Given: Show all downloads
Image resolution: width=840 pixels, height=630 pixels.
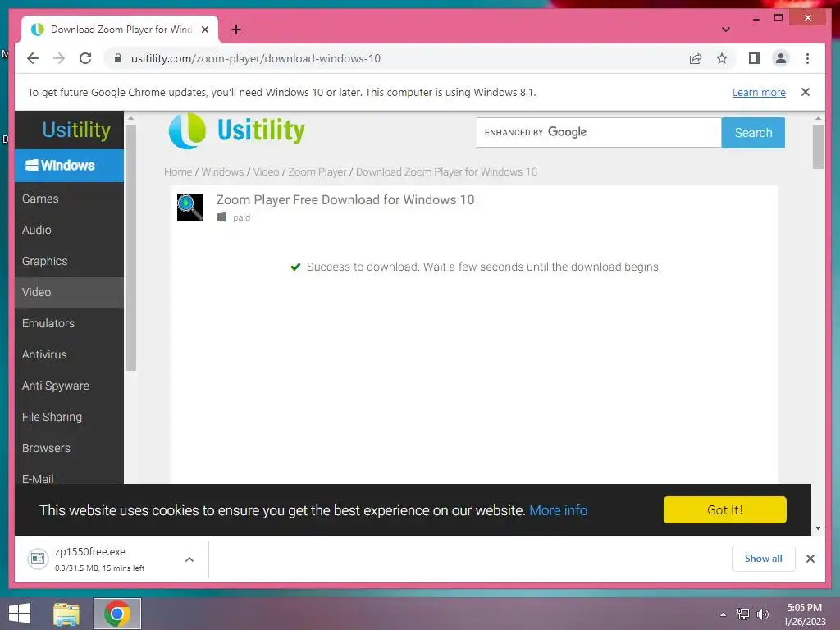Looking at the screenshot, I should point(763,559).
